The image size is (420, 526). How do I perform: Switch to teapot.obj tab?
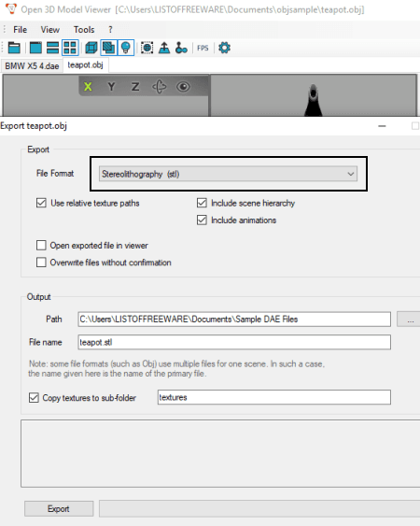coord(86,64)
